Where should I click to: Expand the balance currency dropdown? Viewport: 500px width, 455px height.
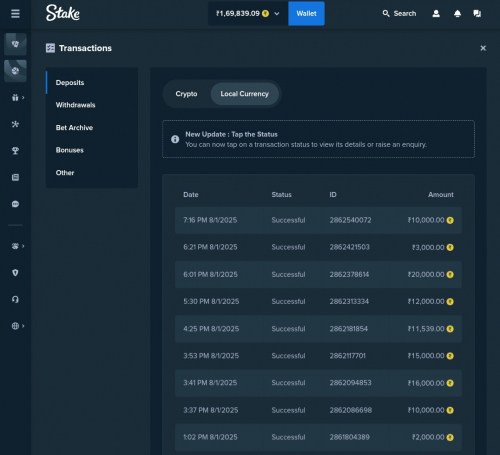point(277,14)
